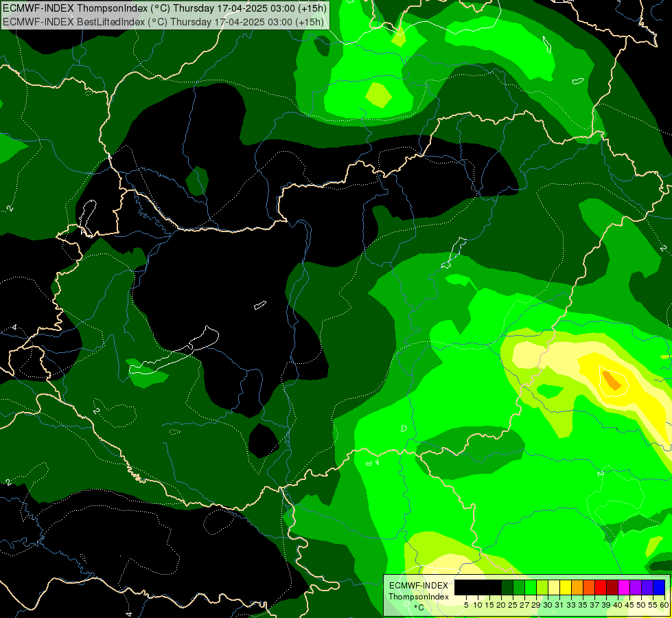
Task: Click the legend scale value 60
Action: 664,605
